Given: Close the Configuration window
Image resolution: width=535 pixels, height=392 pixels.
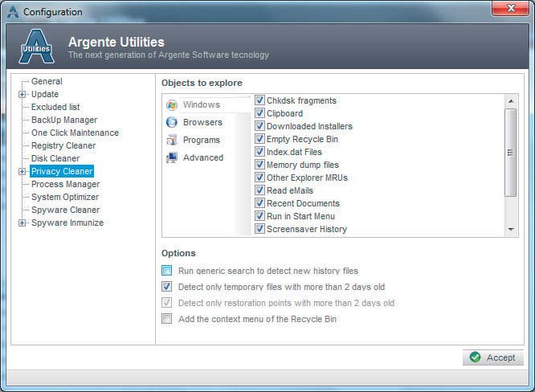Looking at the screenshot, I should (x=510, y=8).
